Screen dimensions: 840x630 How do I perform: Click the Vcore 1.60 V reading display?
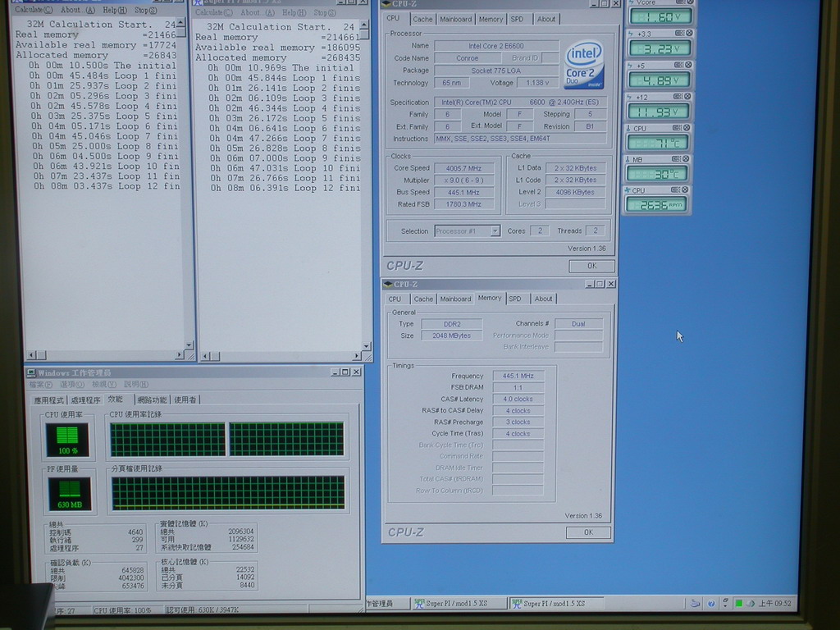(x=660, y=16)
